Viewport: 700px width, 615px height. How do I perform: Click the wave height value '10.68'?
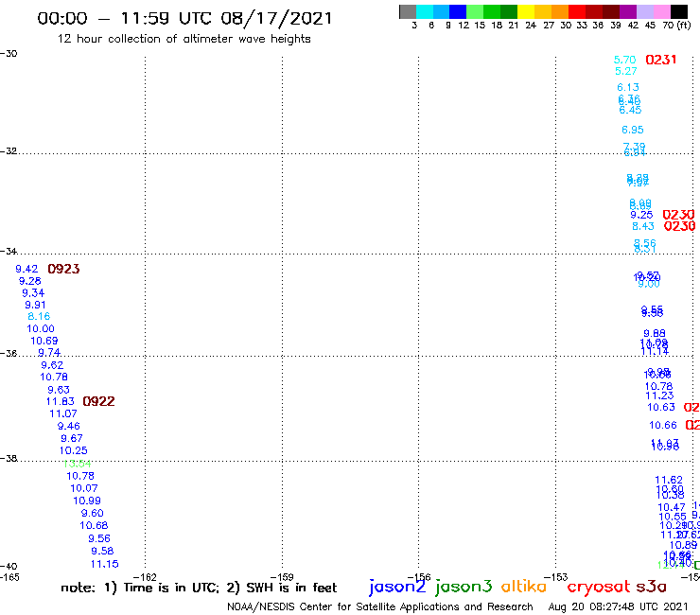94,526
